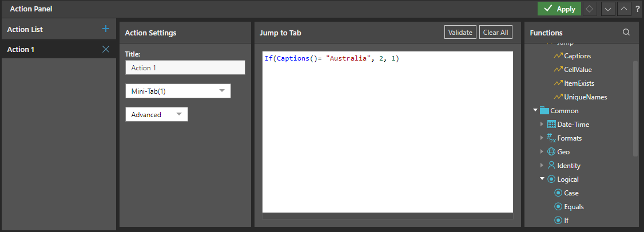Viewport: 644px width, 232px height.
Task: Select the Formats category label
Action: point(569,138)
